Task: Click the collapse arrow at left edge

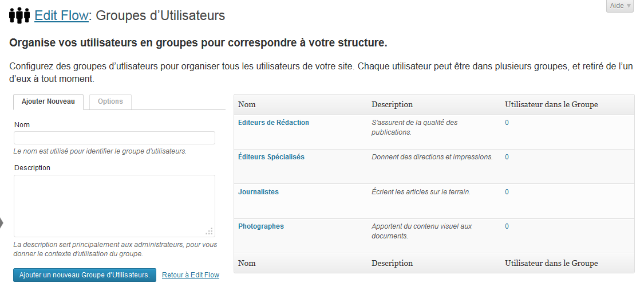Action: pos(2,223)
